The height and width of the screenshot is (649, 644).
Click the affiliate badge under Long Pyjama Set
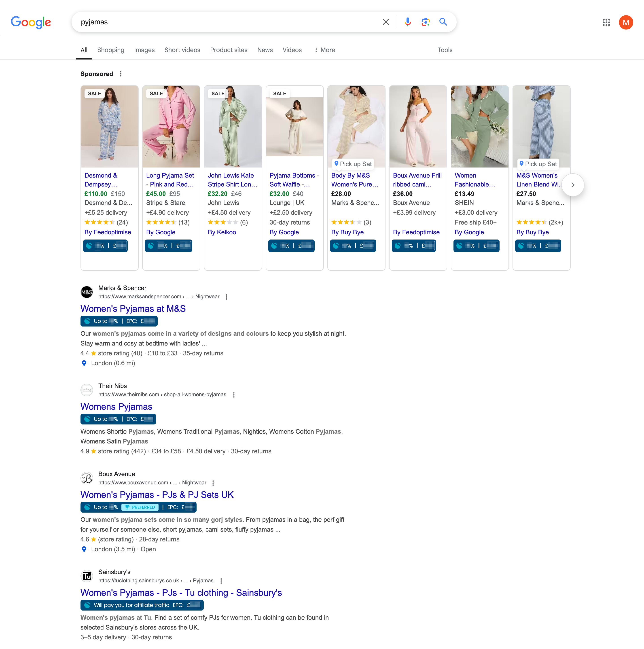click(168, 246)
